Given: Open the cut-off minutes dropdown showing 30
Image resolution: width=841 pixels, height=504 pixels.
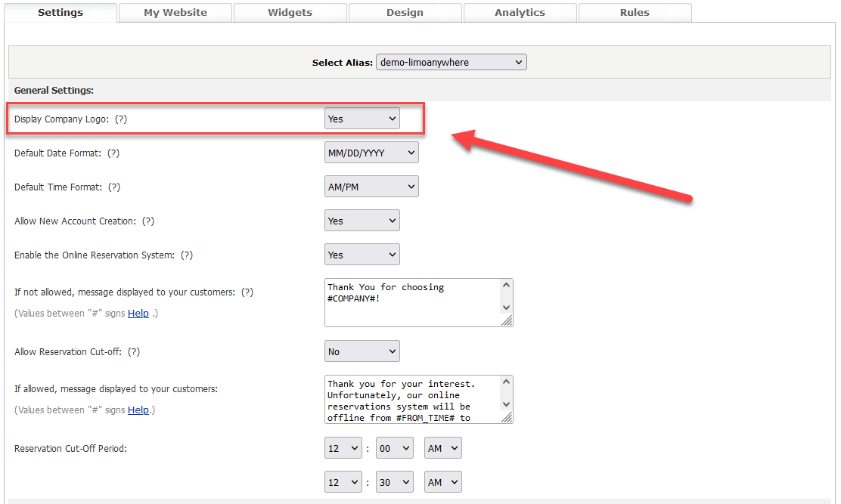Looking at the screenshot, I should pyautogui.click(x=395, y=482).
